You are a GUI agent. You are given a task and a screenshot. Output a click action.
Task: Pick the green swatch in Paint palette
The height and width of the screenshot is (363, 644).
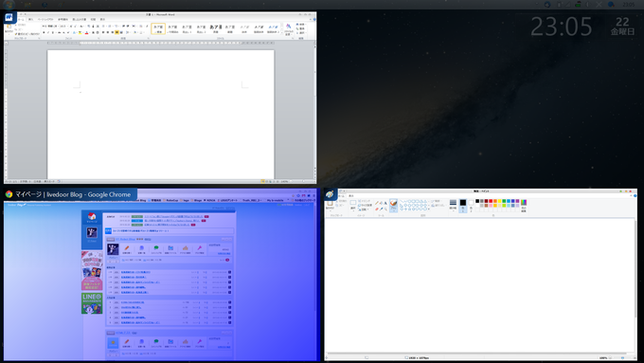coord(504,201)
